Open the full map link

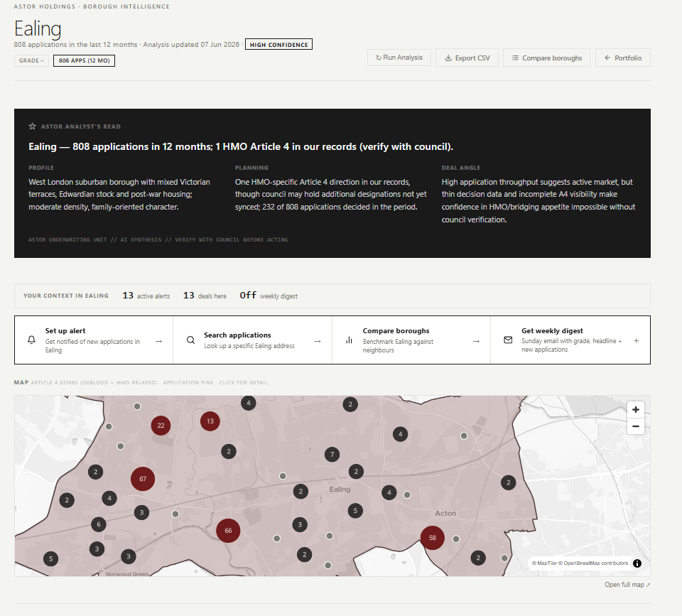click(x=627, y=585)
